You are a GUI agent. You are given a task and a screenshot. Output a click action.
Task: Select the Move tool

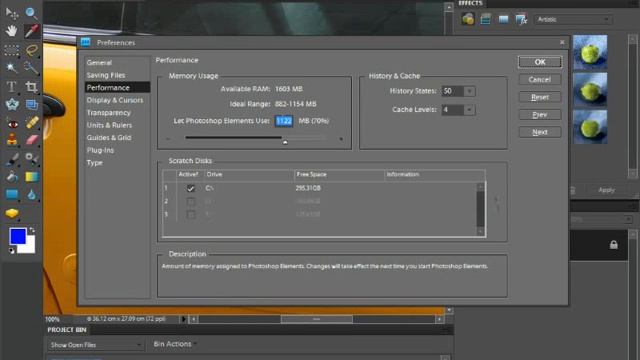coord(12,13)
